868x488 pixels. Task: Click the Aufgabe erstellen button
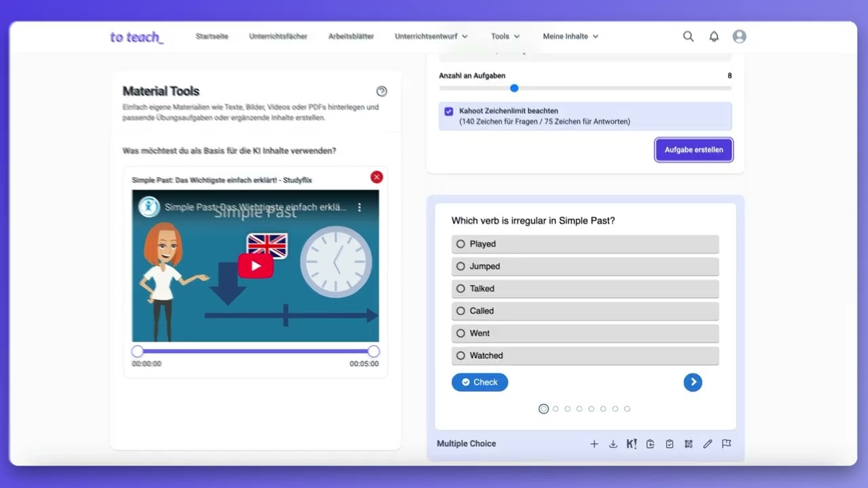coord(694,150)
